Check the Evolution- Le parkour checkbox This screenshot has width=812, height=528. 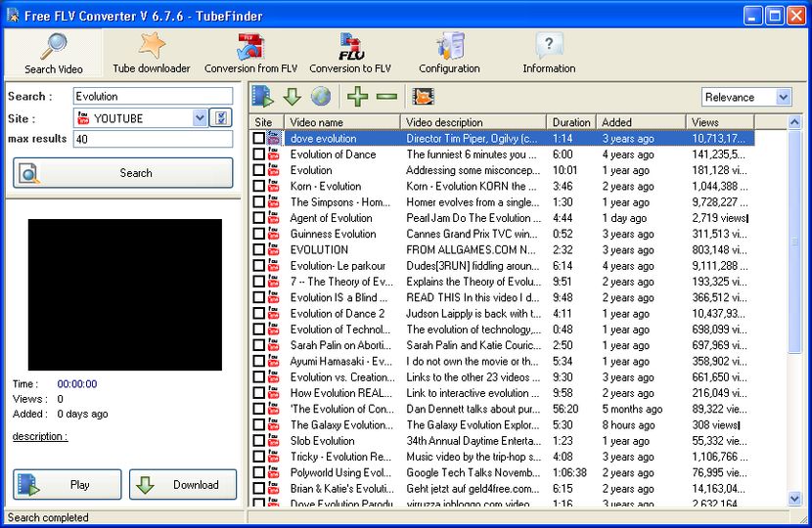(259, 266)
